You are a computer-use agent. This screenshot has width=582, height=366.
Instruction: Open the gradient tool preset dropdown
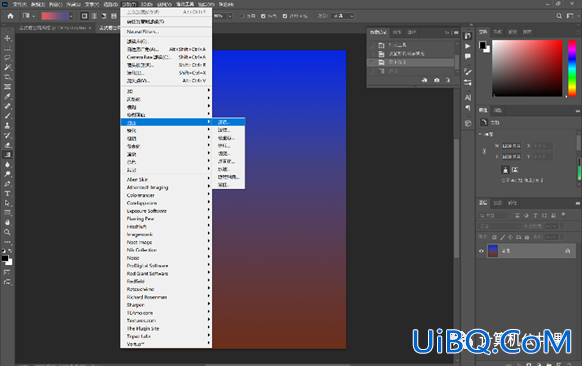(33, 16)
